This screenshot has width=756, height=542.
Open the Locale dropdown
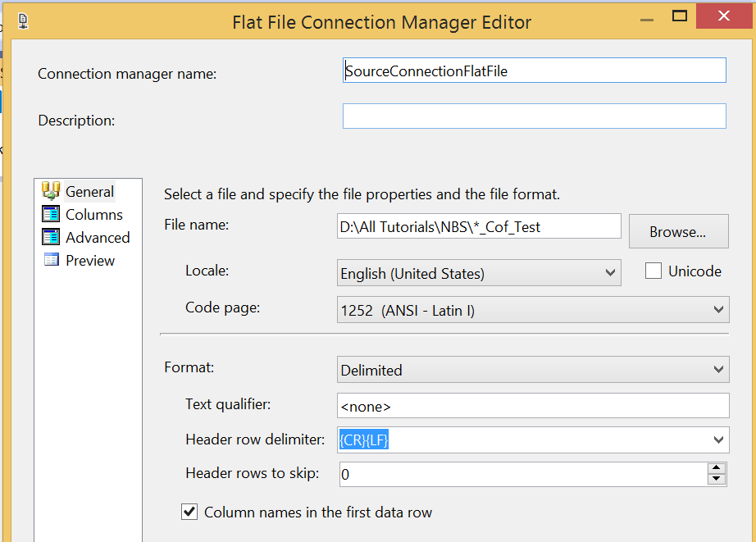coord(610,272)
